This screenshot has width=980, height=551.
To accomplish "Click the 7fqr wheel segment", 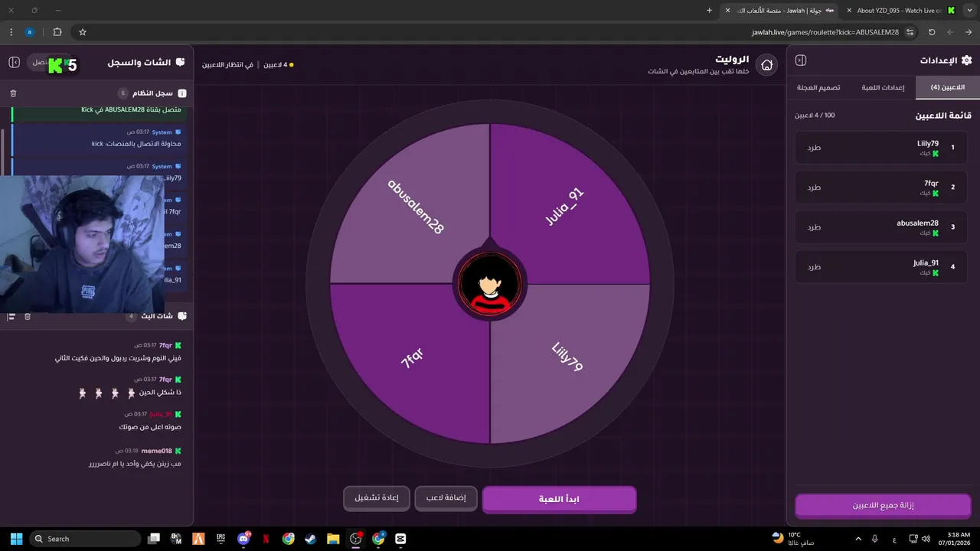I will pos(413,360).
